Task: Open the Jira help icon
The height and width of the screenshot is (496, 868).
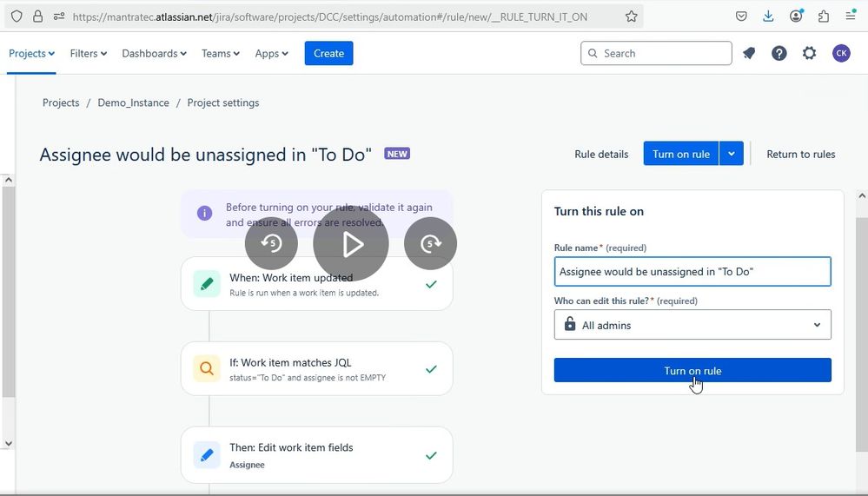Action: click(779, 53)
